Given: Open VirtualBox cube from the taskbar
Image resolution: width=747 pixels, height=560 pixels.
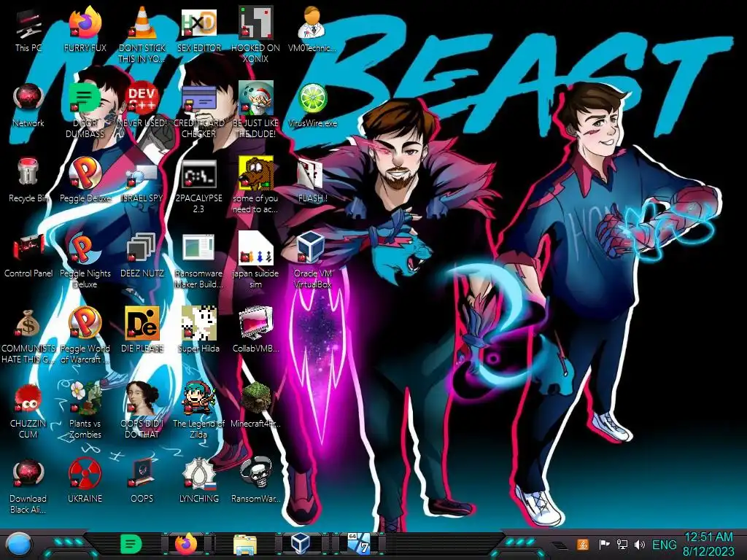Looking at the screenshot, I should [301, 543].
